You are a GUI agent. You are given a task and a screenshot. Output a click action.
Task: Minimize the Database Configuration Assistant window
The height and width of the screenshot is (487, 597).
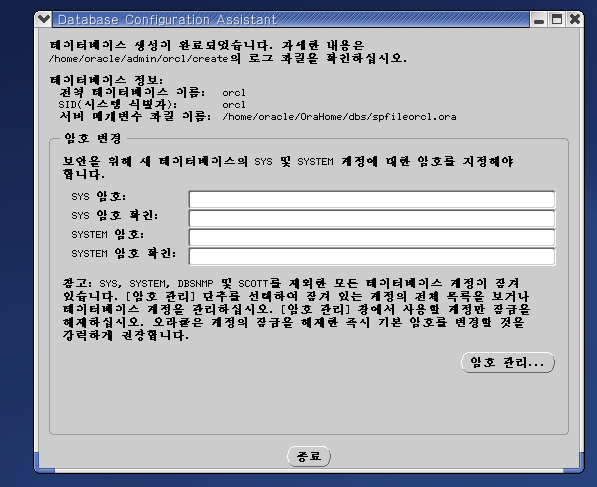pyautogui.click(x=539, y=19)
